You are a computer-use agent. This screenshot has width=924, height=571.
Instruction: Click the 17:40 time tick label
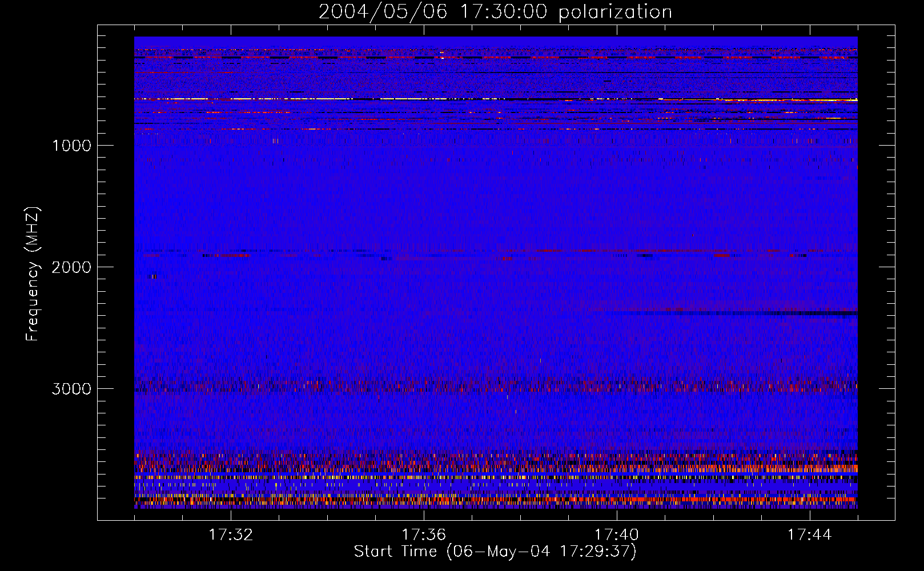click(617, 535)
